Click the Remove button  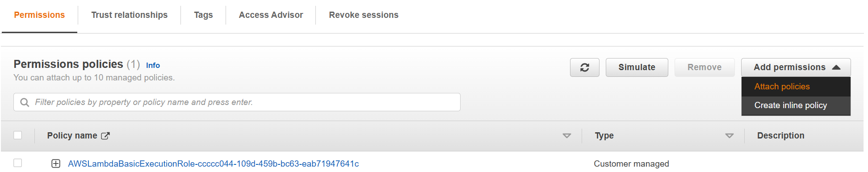704,67
